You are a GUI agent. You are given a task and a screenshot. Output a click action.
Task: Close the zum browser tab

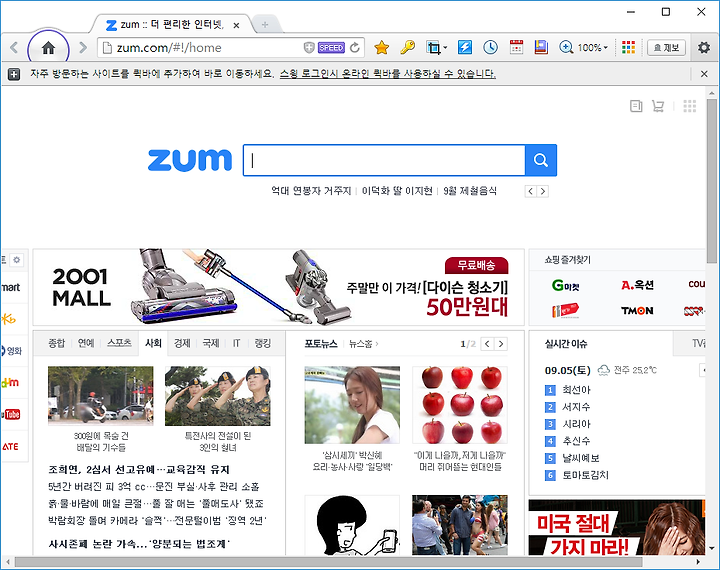pos(236,25)
